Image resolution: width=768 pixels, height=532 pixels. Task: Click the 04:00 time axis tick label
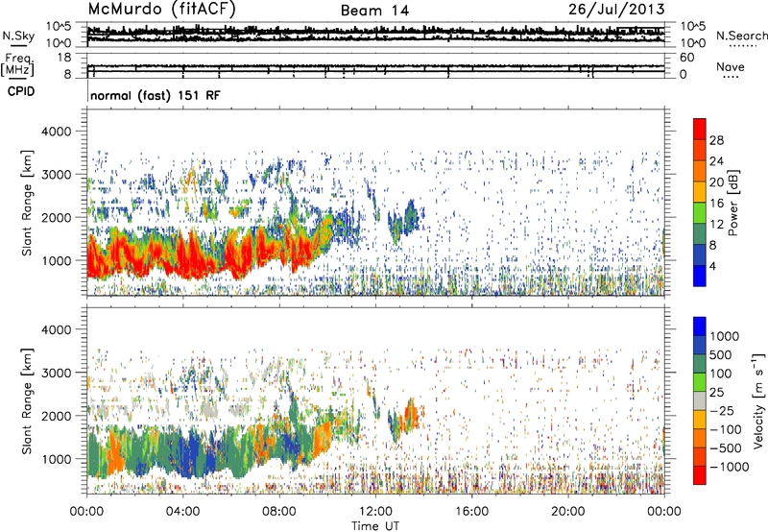tap(182, 512)
